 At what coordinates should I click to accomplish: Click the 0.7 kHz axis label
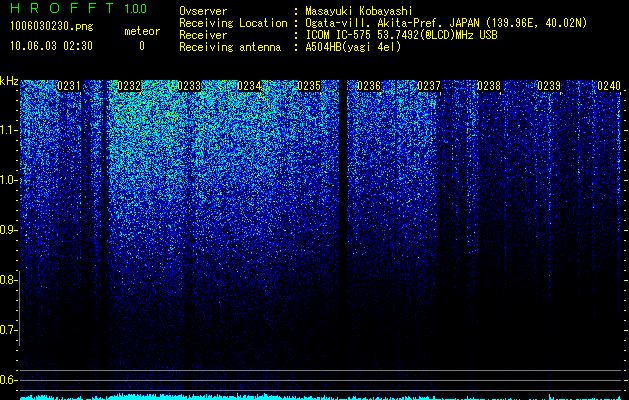pos(8,330)
